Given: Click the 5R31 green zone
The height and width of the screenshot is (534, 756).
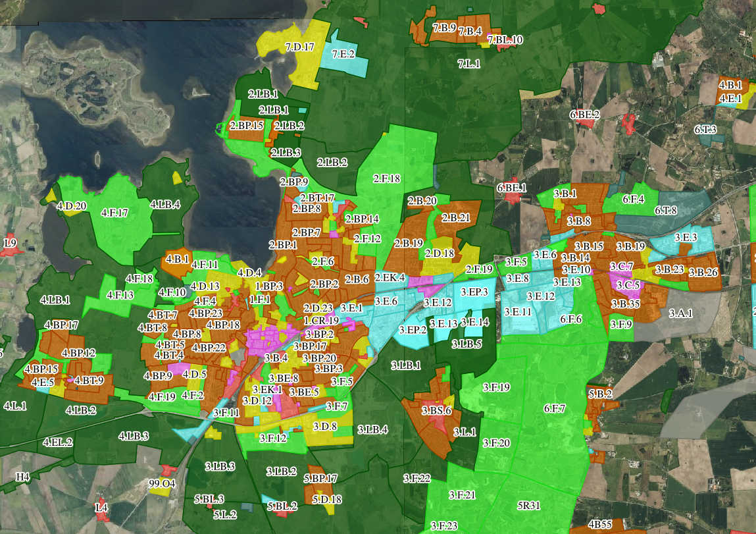Looking at the screenshot, I should tap(528, 506).
